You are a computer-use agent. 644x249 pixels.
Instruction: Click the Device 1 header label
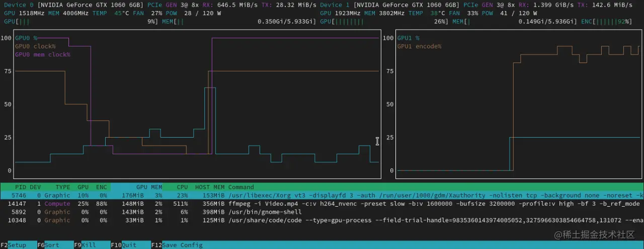[335, 5]
